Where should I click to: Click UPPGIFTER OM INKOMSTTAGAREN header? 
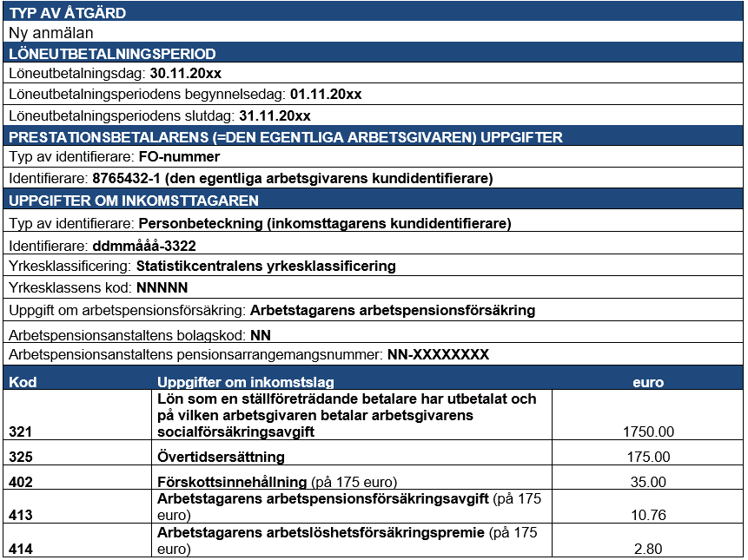pyautogui.click(x=133, y=201)
